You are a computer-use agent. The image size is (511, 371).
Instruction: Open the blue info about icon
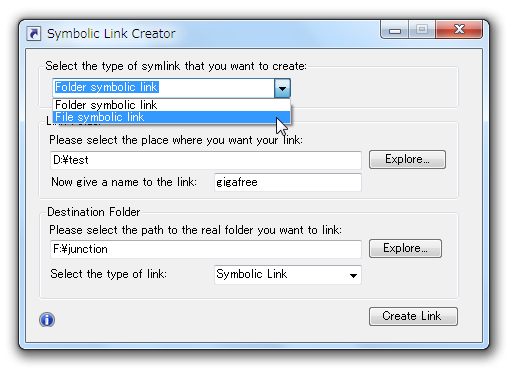point(47,320)
